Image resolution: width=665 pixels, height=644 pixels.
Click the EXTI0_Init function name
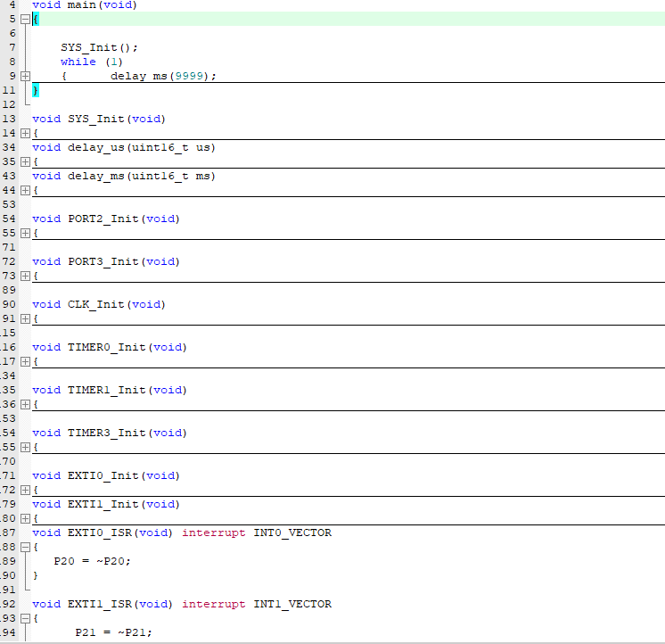tap(103, 476)
